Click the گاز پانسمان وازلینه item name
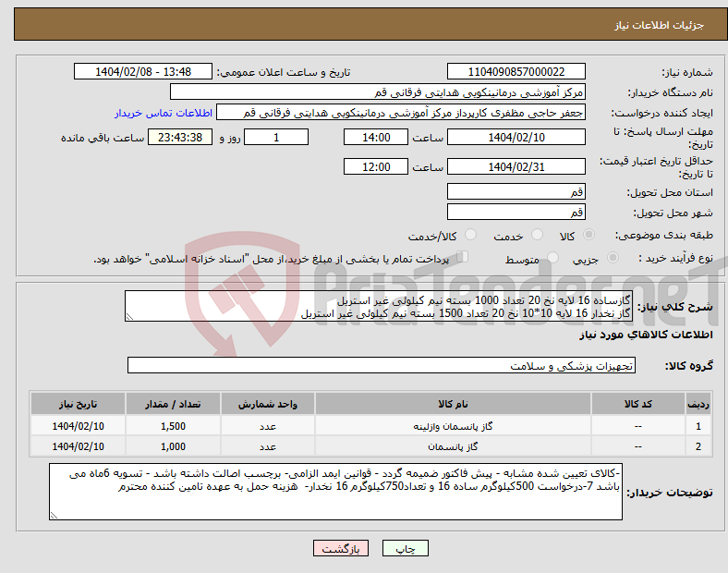 pyautogui.click(x=453, y=426)
